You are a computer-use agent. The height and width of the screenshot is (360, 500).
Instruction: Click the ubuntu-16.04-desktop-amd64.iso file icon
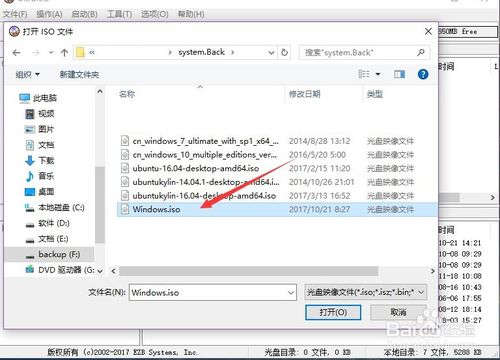click(x=125, y=168)
